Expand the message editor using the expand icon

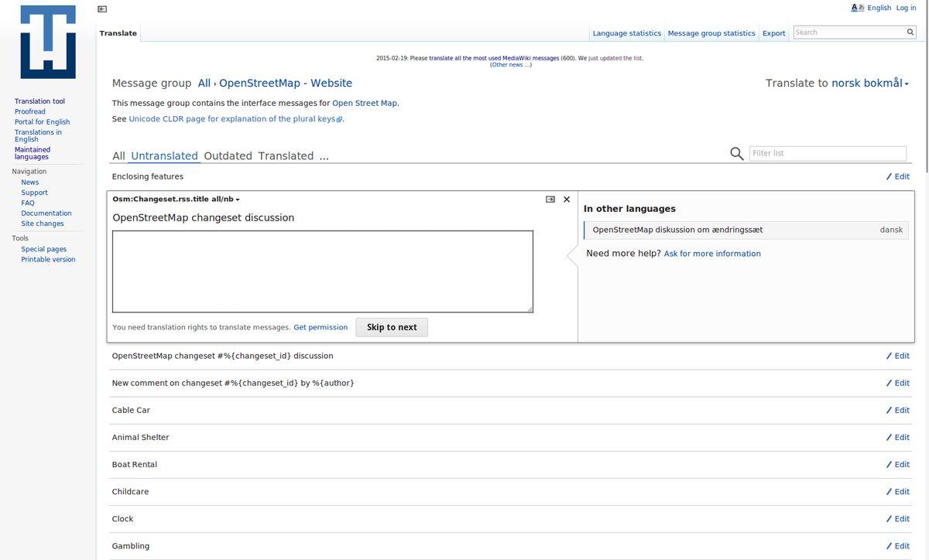(550, 200)
